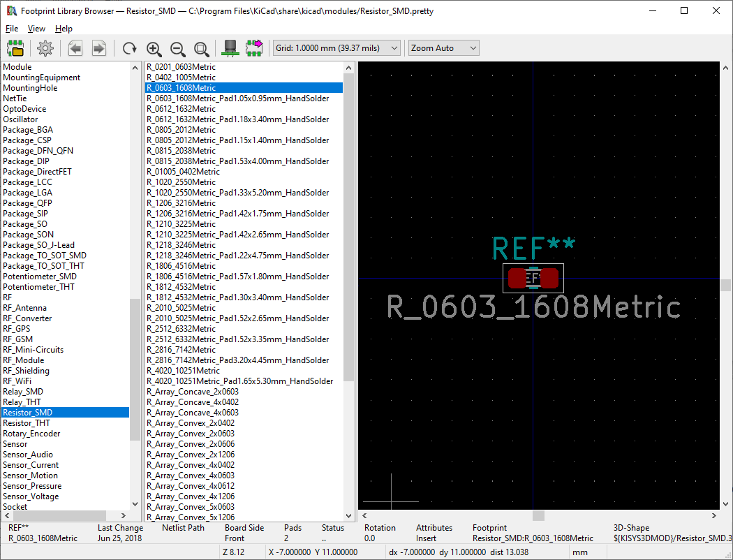The height and width of the screenshot is (560, 733).
Task: Expand the footprint list scrollbar down arrow
Action: tap(349, 515)
